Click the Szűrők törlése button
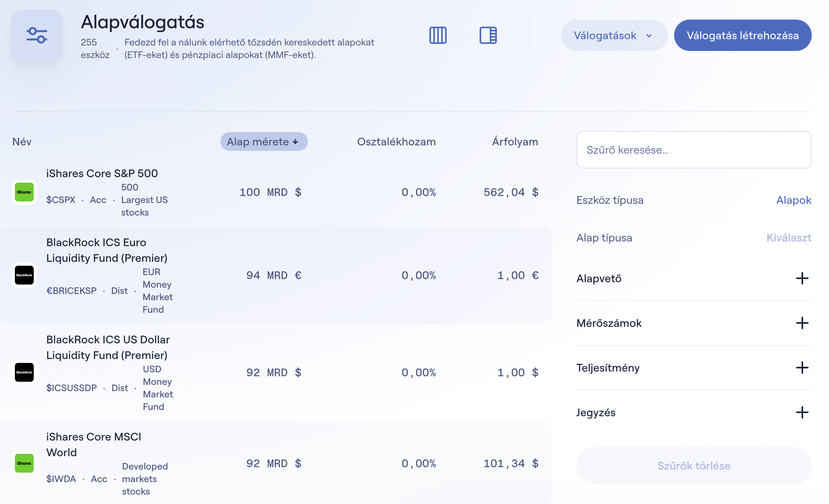The image size is (829, 504). click(693, 466)
